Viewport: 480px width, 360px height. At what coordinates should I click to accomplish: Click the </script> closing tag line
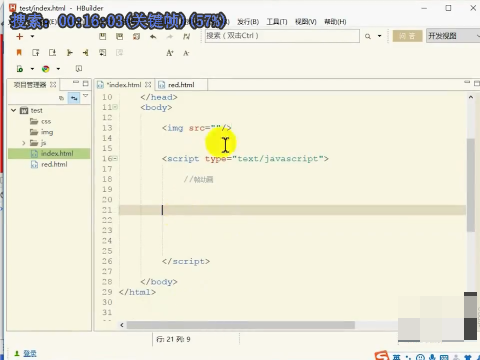tap(186, 261)
